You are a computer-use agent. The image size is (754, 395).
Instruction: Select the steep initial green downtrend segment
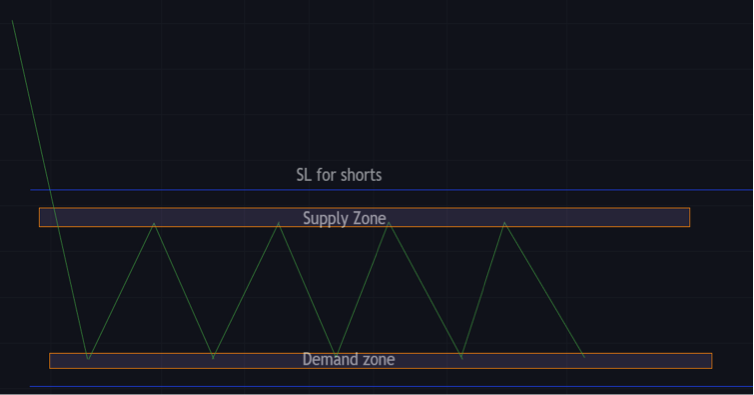50,190
